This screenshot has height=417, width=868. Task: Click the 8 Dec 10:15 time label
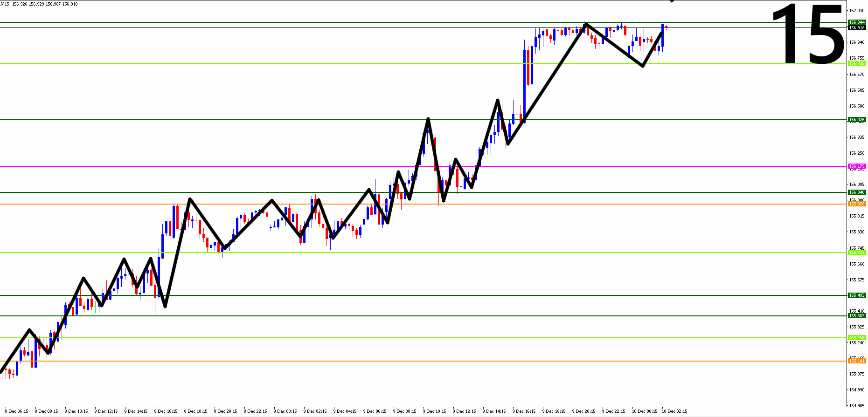tap(76, 411)
